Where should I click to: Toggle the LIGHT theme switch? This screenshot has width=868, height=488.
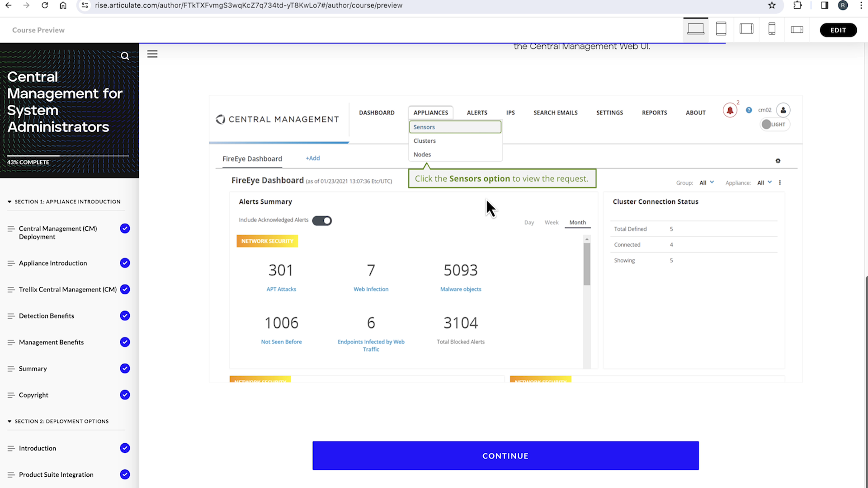point(774,124)
